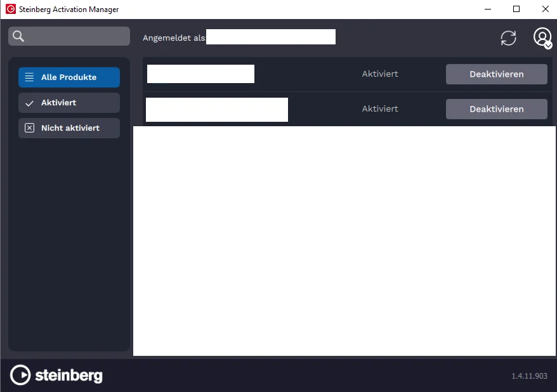Click the 'Angemeldet als:' label
557x392 pixels.
point(174,37)
